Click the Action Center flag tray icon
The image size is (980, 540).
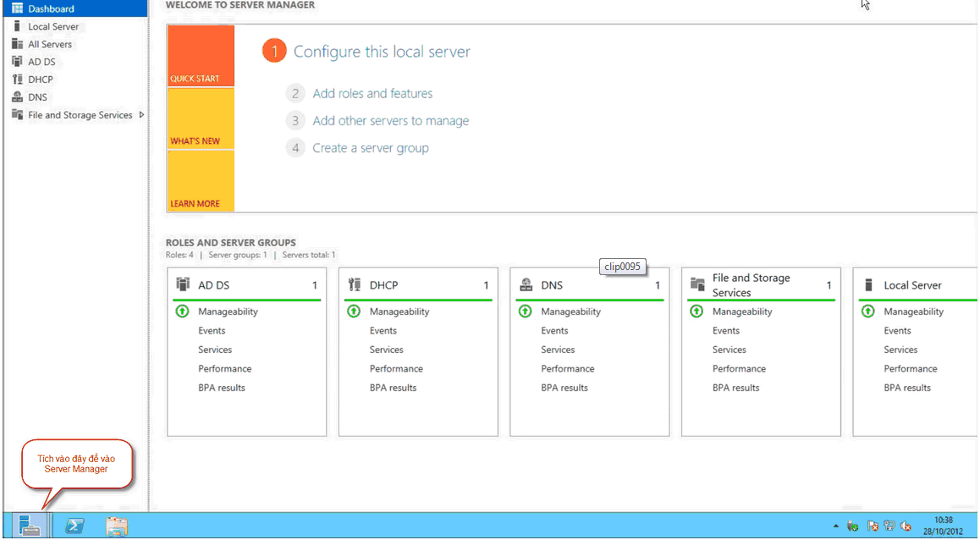[x=873, y=526]
